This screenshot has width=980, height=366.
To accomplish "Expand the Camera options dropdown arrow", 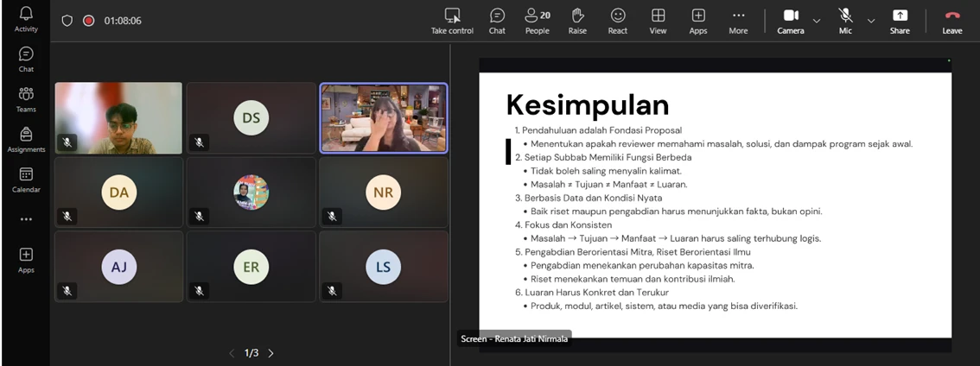I will point(817,21).
